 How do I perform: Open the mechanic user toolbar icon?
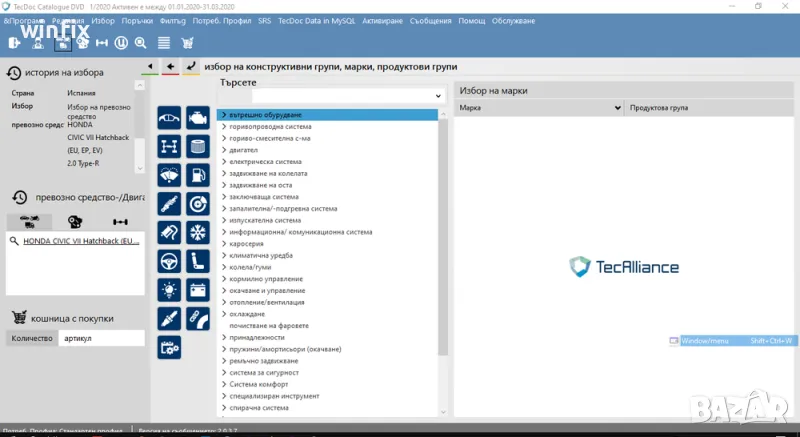pos(38,43)
